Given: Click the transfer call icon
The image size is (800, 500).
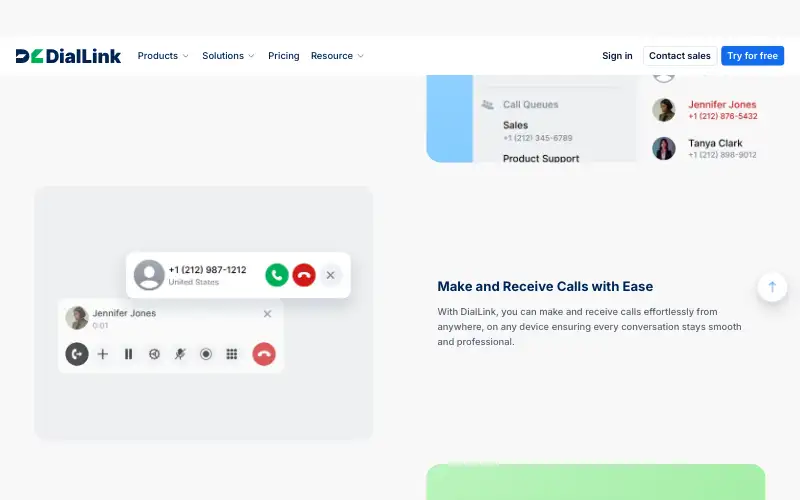Looking at the screenshot, I should tap(77, 354).
